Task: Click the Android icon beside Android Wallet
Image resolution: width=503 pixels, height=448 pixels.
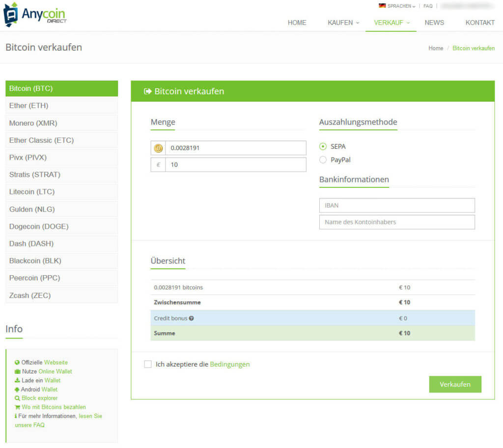Action: tap(17, 389)
